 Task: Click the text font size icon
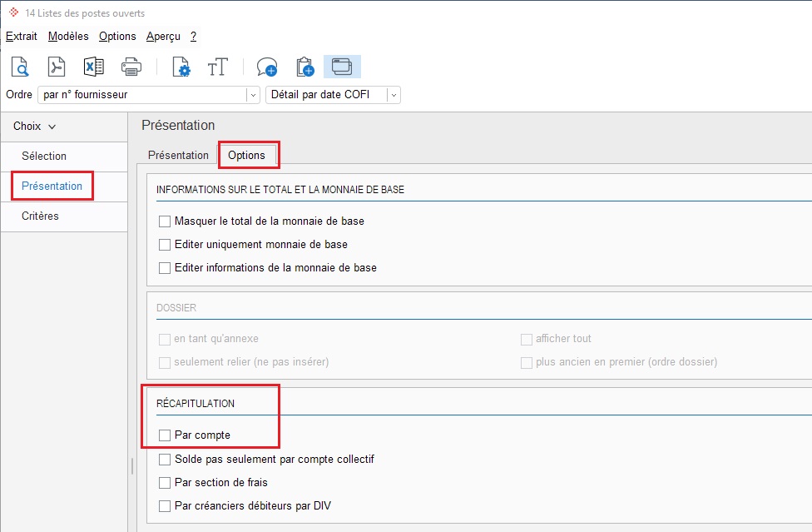[217, 67]
